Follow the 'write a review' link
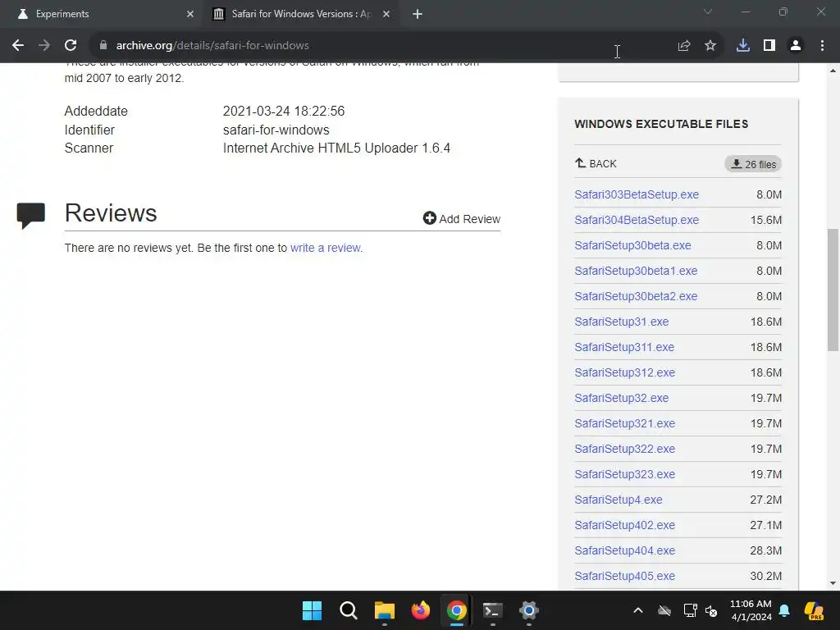Screen dimensions: 840x630 click(x=326, y=248)
